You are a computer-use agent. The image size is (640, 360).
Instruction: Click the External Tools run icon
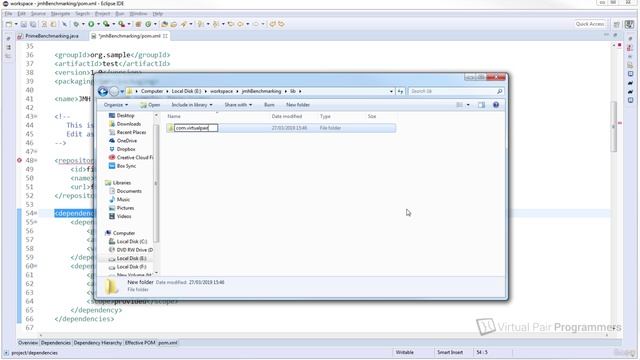coord(122,24)
